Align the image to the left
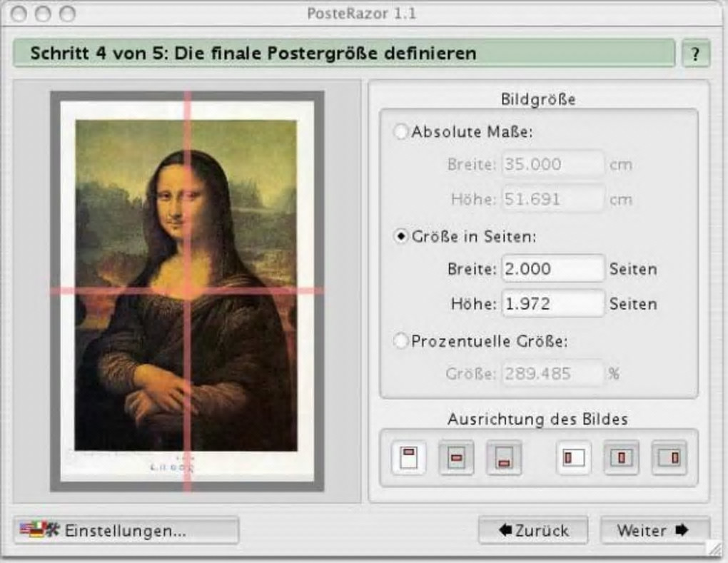The width and height of the screenshot is (728, 563). pos(574,457)
